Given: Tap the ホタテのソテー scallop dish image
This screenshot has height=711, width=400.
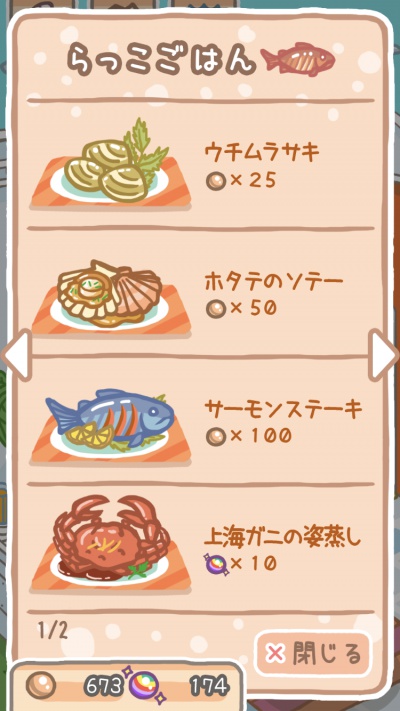Looking at the screenshot, I should coord(111,296).
